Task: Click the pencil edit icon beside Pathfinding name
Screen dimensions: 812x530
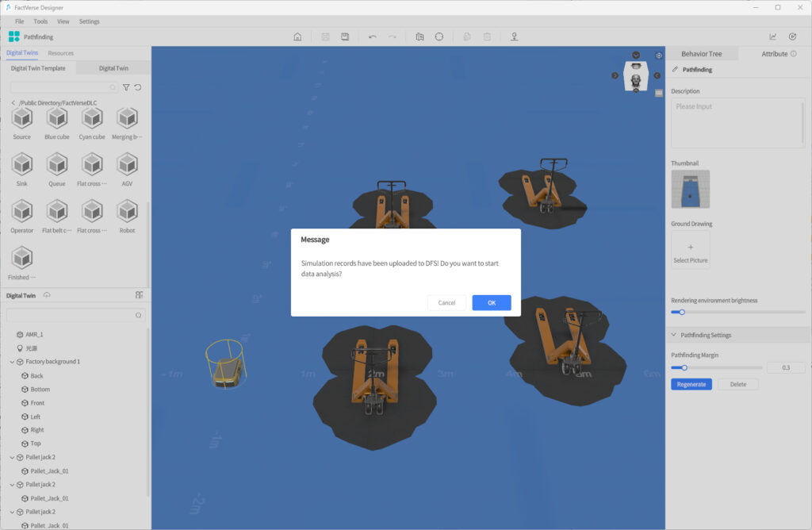Action: click(x=675, y=69)
